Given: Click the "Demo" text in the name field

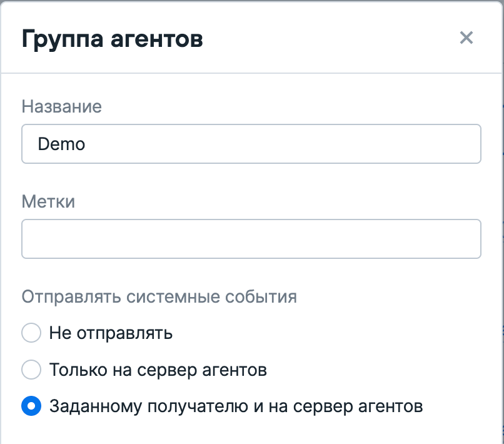Looking at the screenshot, I should click(x=61, y=144).
